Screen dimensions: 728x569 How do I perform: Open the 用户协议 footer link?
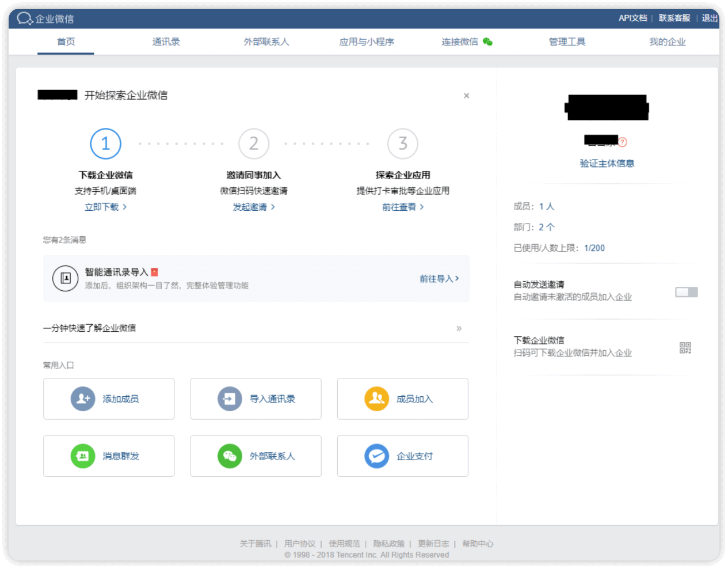[300, 544]
